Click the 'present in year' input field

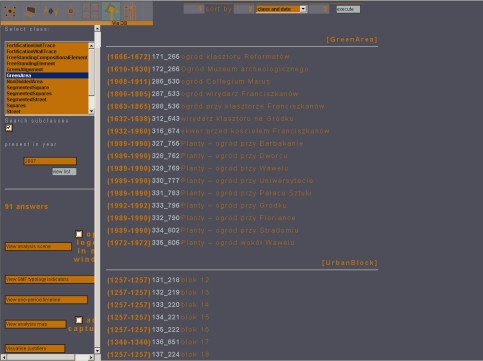(x=50, y=161)
